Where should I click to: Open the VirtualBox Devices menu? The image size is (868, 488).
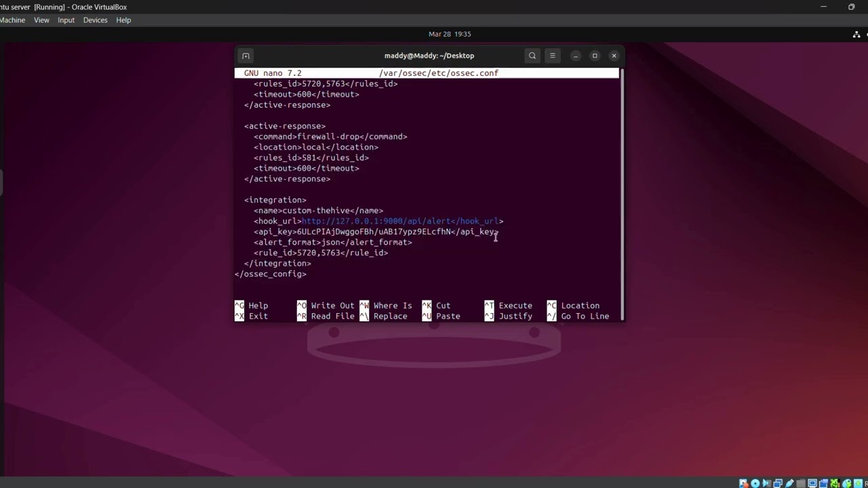pos(95,20)
